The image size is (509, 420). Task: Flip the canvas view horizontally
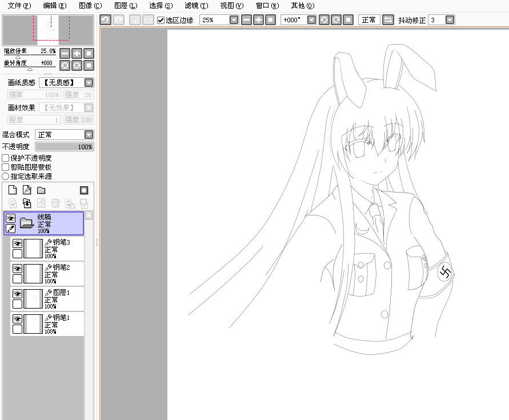coord(388,20)
